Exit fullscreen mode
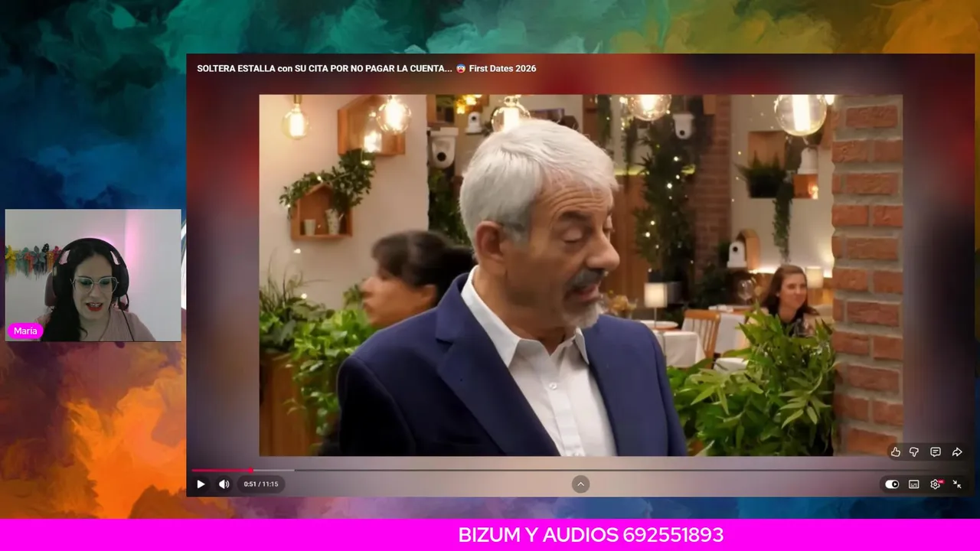This screenshot has width=980, height=551. click(x=956, y=484)
